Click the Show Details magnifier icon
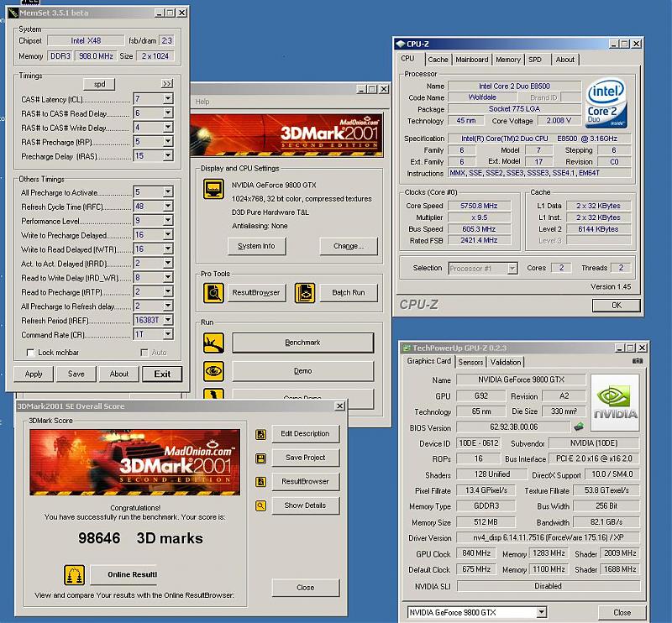Screen dimensions: 672x623 262,505
